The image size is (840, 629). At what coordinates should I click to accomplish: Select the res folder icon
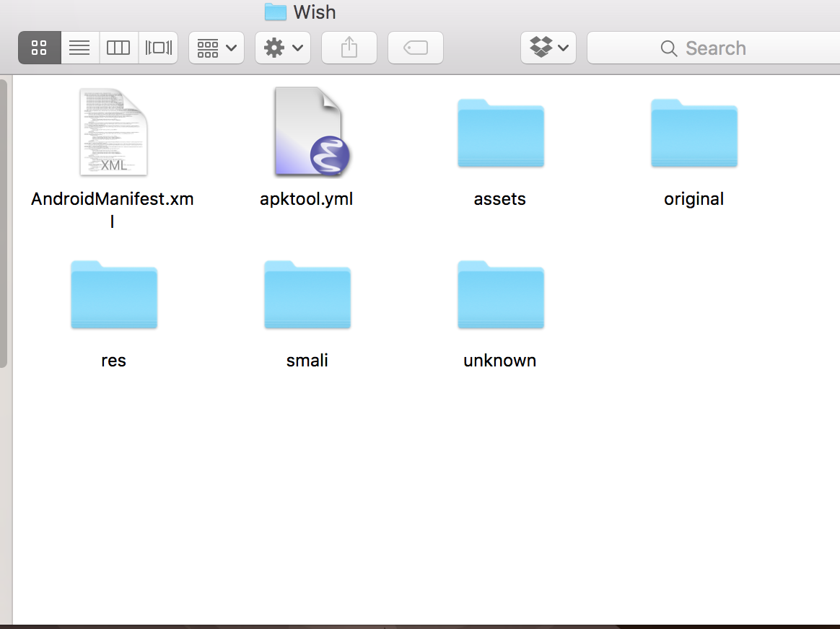[x=114, y=294]
